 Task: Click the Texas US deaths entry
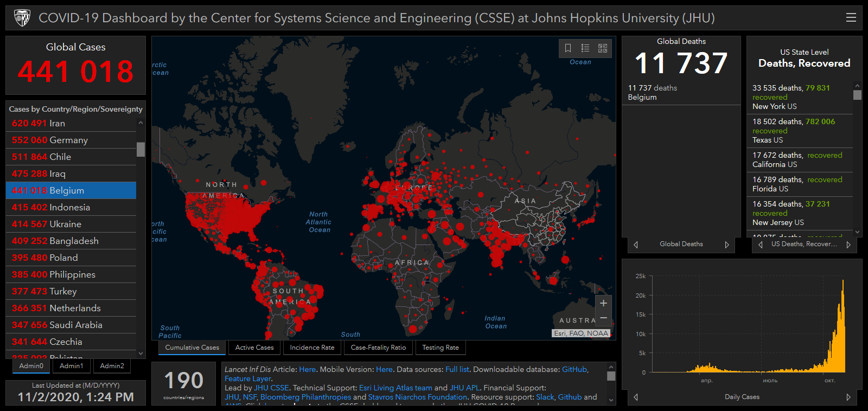coord(800,131)
